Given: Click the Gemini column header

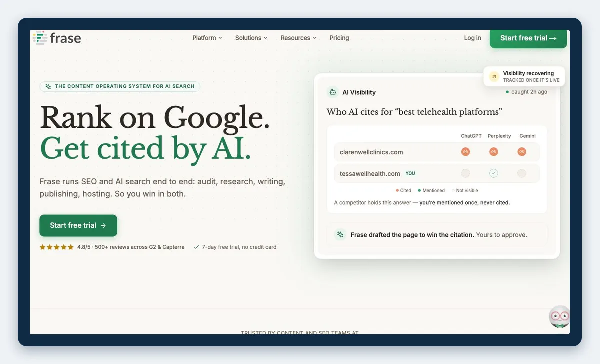Looking at the screenshot, I should pyautogui.click(x=527, y=136).
